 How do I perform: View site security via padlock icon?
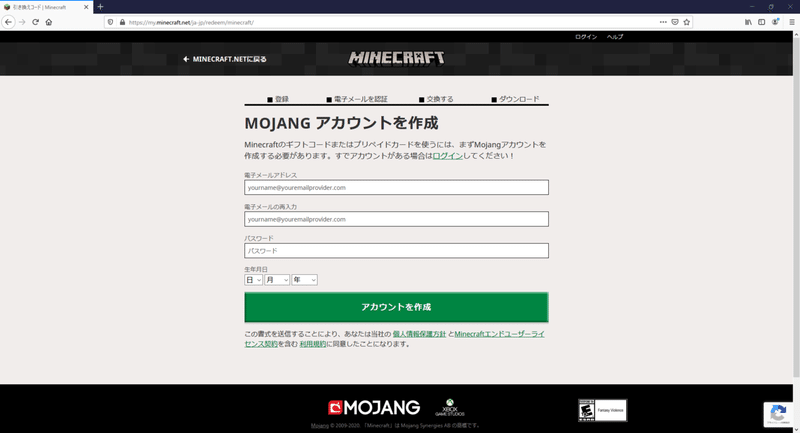click(122, 22)
